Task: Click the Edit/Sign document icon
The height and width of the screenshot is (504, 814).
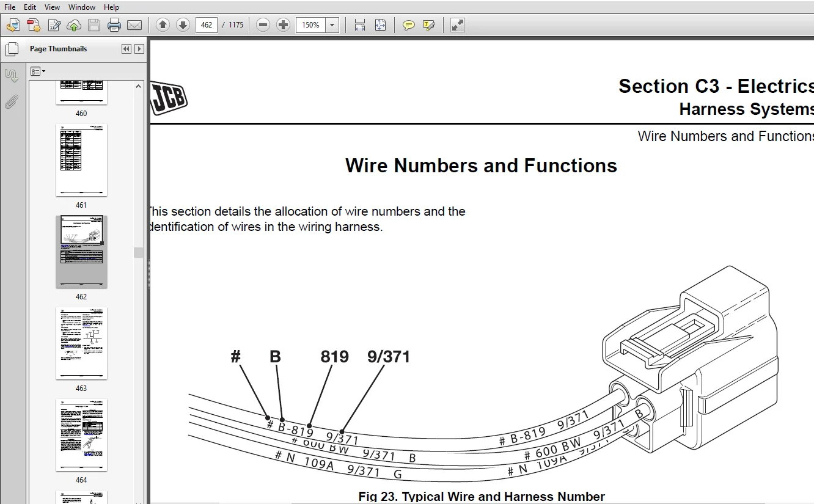Action: (x=54, y=25)
